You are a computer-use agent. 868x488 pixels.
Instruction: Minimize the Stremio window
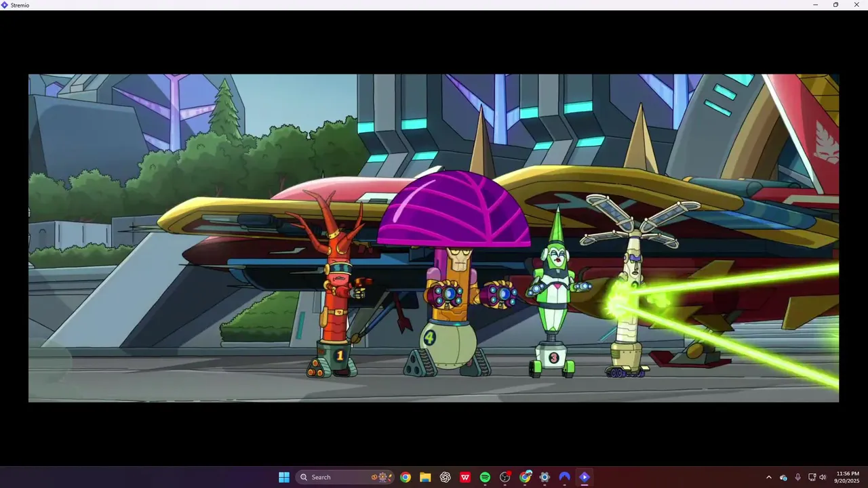point(816,5)
